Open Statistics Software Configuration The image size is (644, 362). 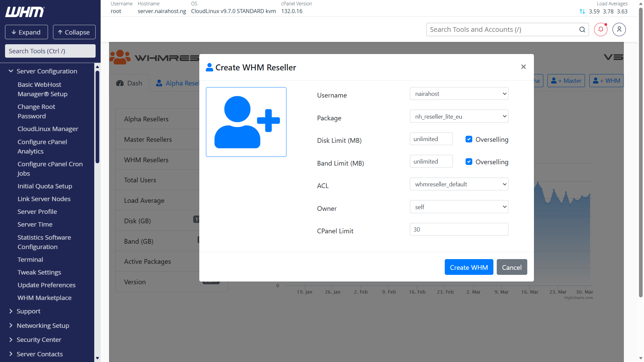44,242
